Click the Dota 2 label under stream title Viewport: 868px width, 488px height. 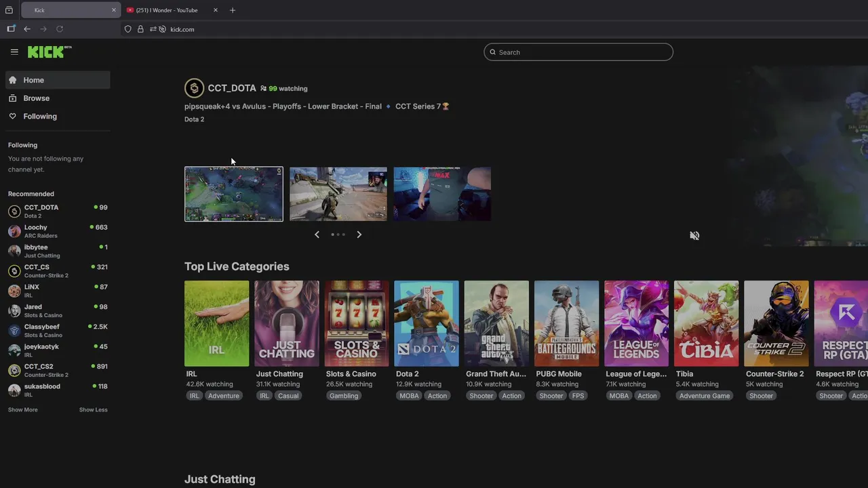pos(194,119)
